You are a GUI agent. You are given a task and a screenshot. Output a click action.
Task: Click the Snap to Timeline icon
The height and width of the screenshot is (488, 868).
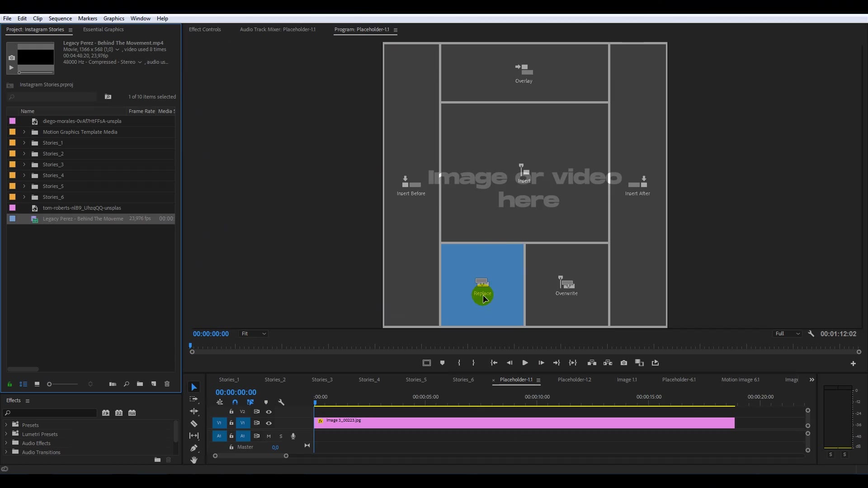pyautogui.click(x=235, y=402)
